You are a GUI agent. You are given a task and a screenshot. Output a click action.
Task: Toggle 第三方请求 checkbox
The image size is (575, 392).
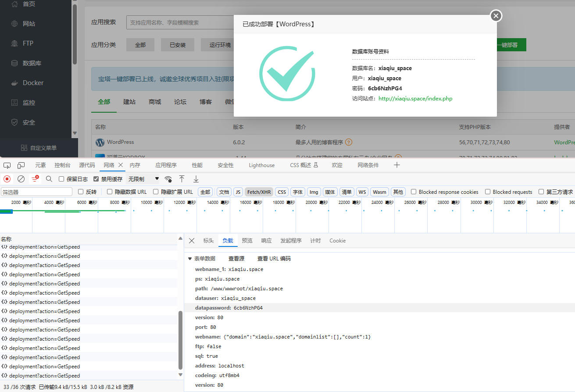coord(541,192)
